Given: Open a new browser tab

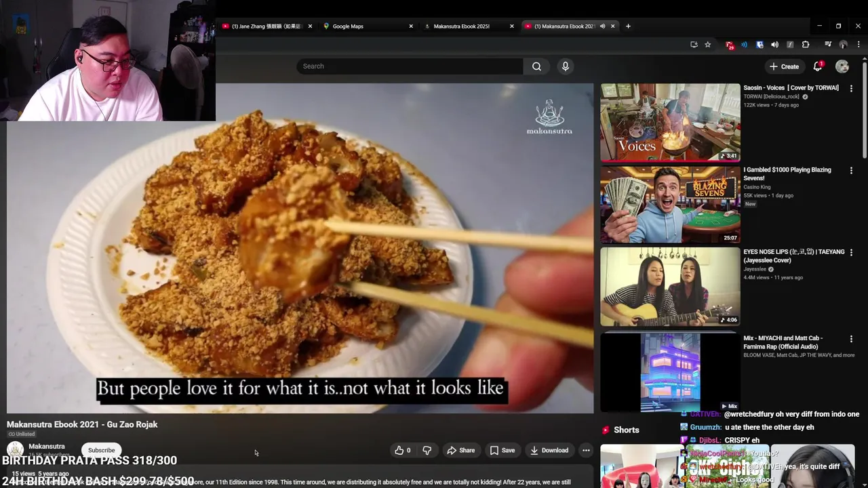Looking at the screenshot, I should tap(628, 26).
